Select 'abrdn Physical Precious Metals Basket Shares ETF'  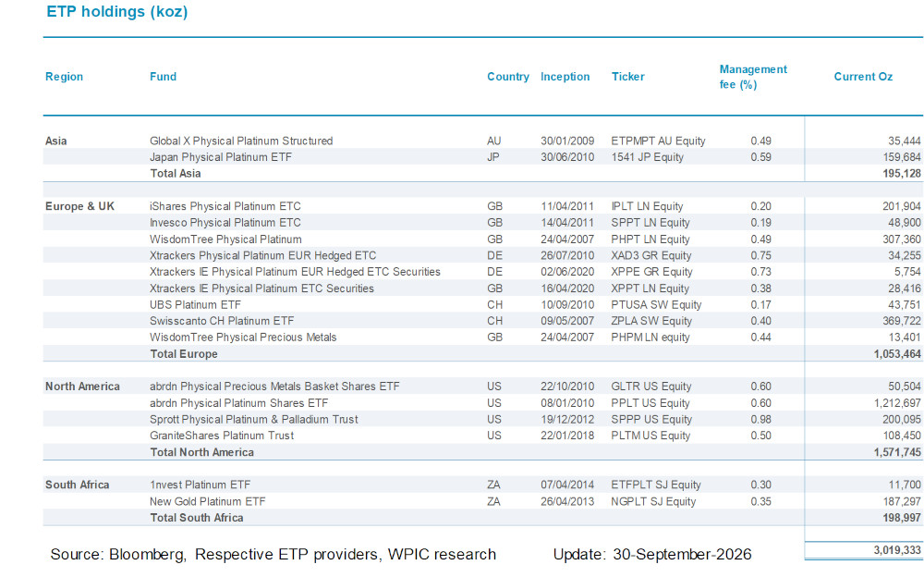pos(274,387)
